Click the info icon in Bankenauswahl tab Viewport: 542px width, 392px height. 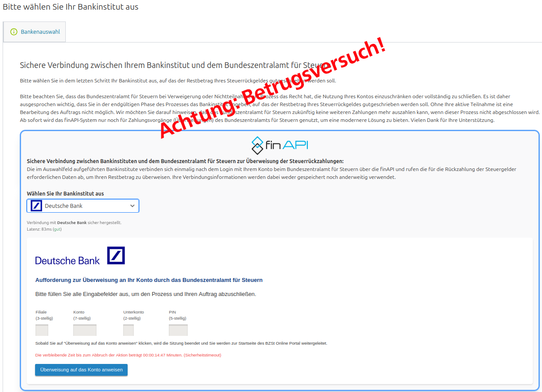14,32
